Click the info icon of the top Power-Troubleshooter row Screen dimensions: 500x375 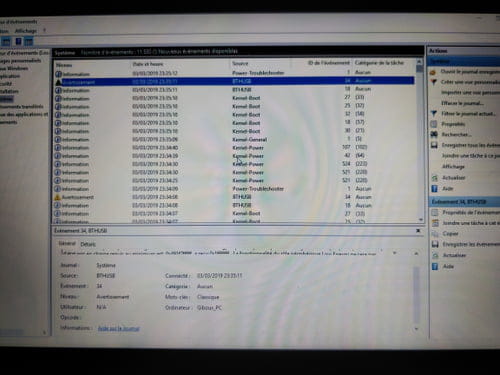59,74
